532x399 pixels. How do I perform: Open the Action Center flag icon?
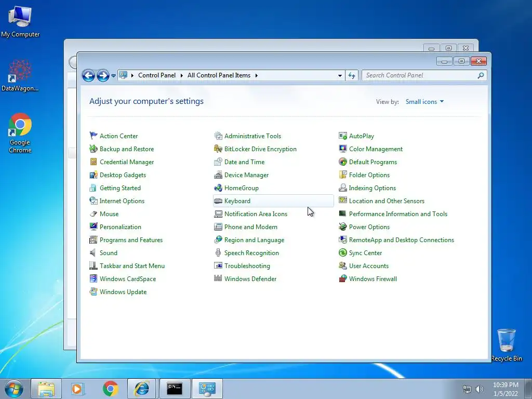[94, 136]
